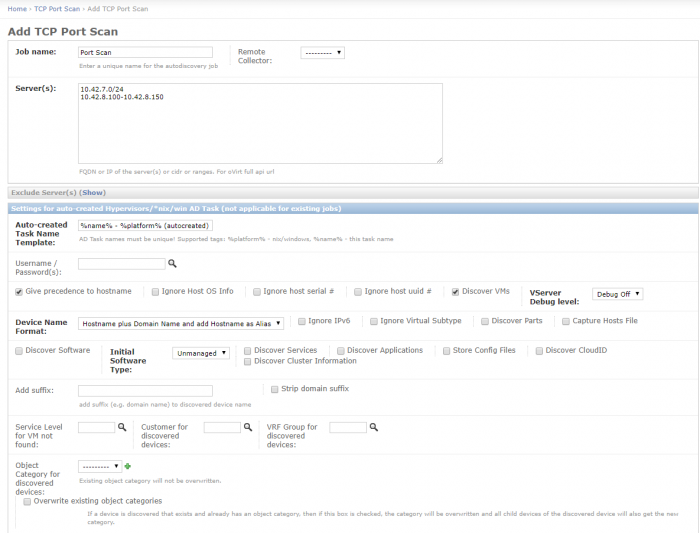Click the Servers textarea resize handle corner
Viewport: 700px width, 533px height.
440,161
